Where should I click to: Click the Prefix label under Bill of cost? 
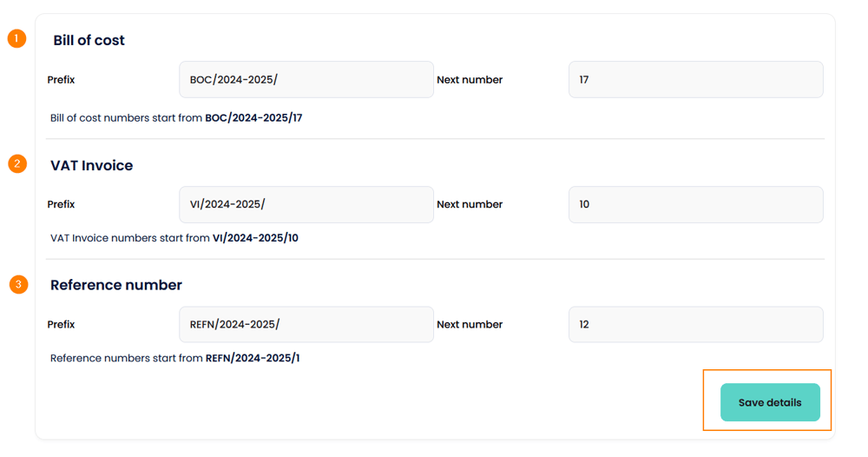(x=61, y=80)
